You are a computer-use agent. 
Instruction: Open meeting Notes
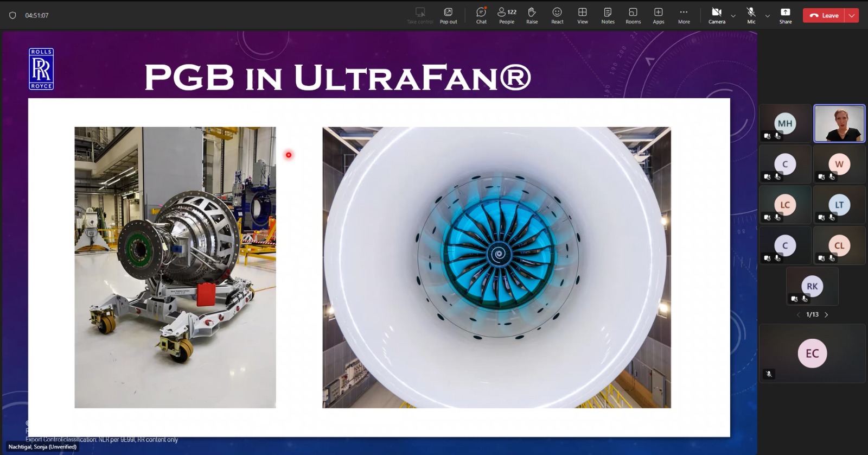coord(608,15)
